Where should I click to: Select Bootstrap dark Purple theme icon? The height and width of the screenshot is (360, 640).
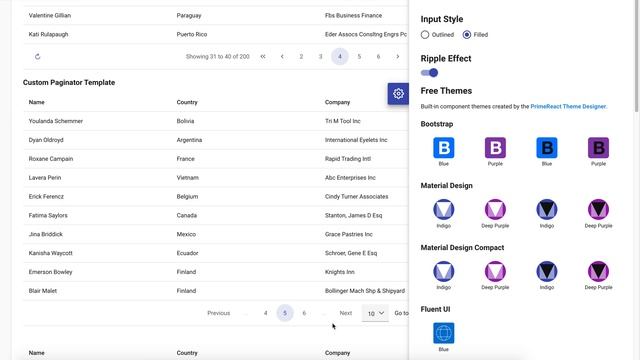tap(598, 148)
